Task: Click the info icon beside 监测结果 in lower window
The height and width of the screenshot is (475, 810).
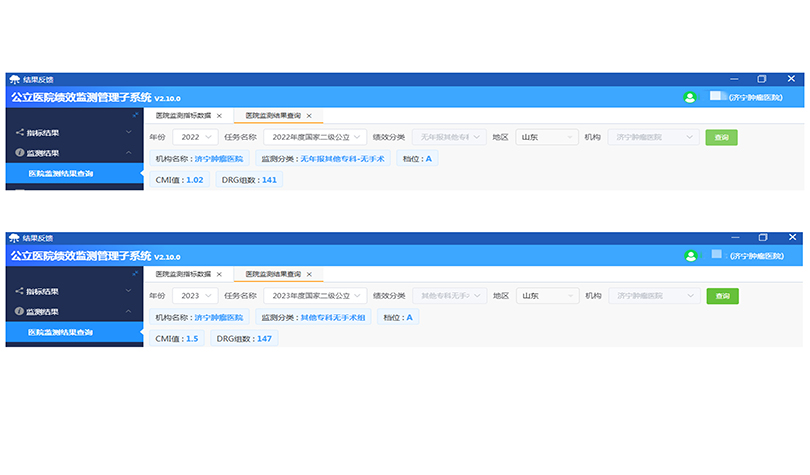Action: [20, 311]
